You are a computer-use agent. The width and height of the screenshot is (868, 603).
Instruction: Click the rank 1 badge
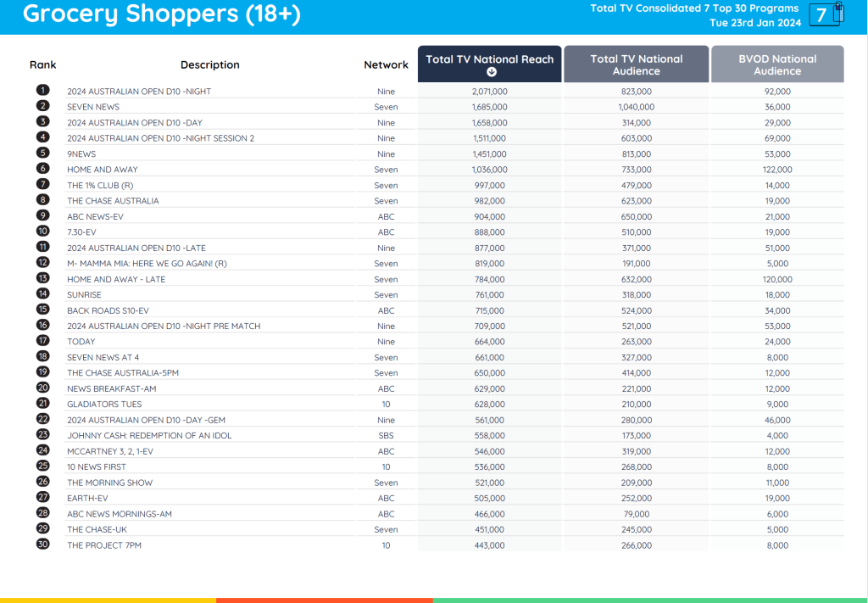coord(42,90)
